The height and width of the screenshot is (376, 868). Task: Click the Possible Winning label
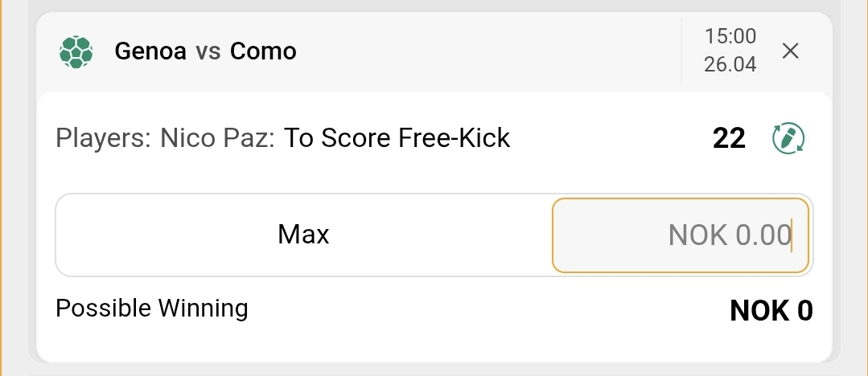coord(151,308)
